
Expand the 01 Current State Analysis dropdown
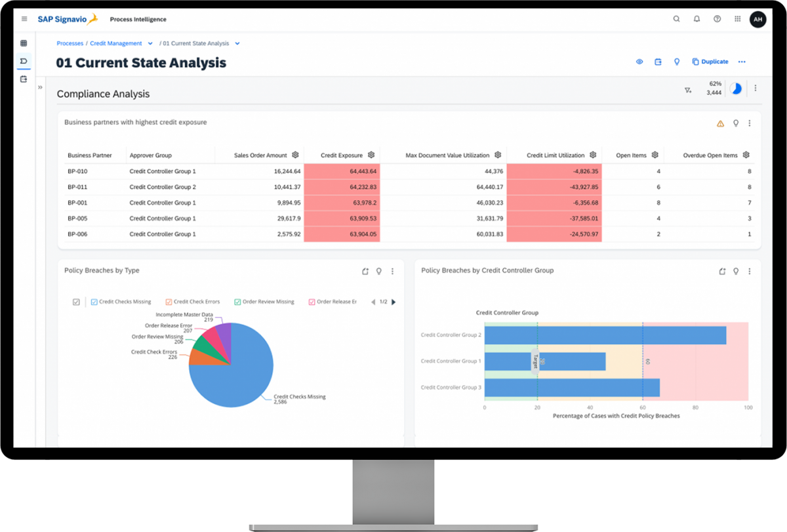pos(237,43)
